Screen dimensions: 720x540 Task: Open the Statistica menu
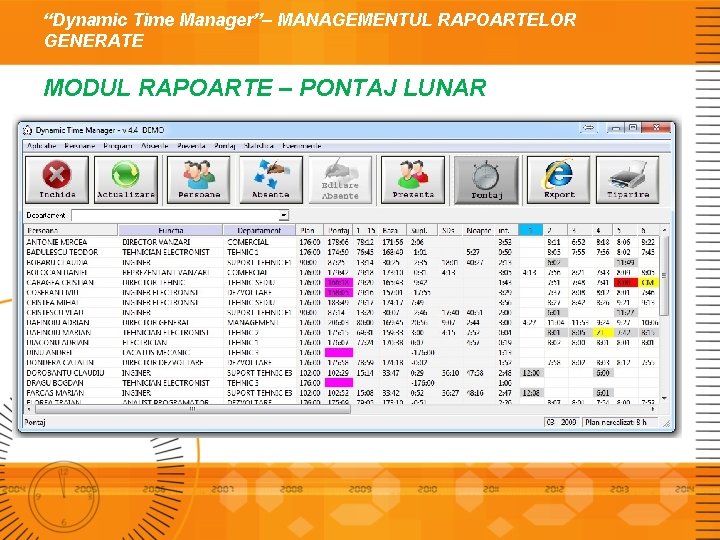pos(259,146)
